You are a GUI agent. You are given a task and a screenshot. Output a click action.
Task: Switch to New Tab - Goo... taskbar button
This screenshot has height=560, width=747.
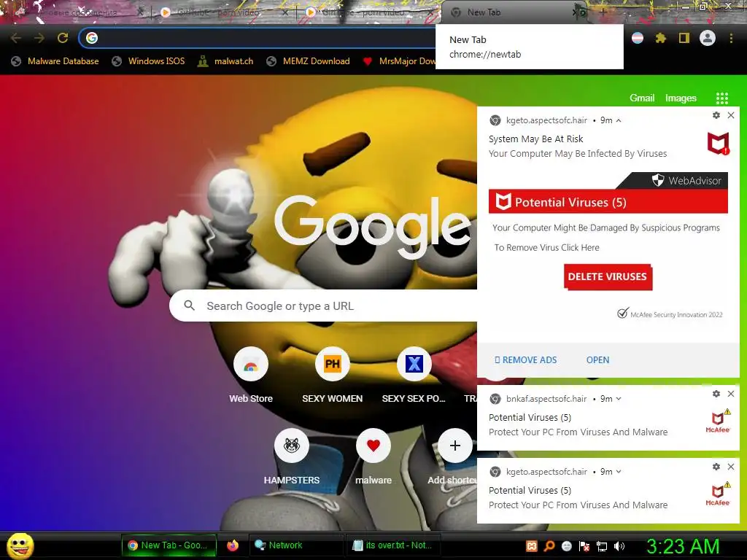click(x=169, y=545)
